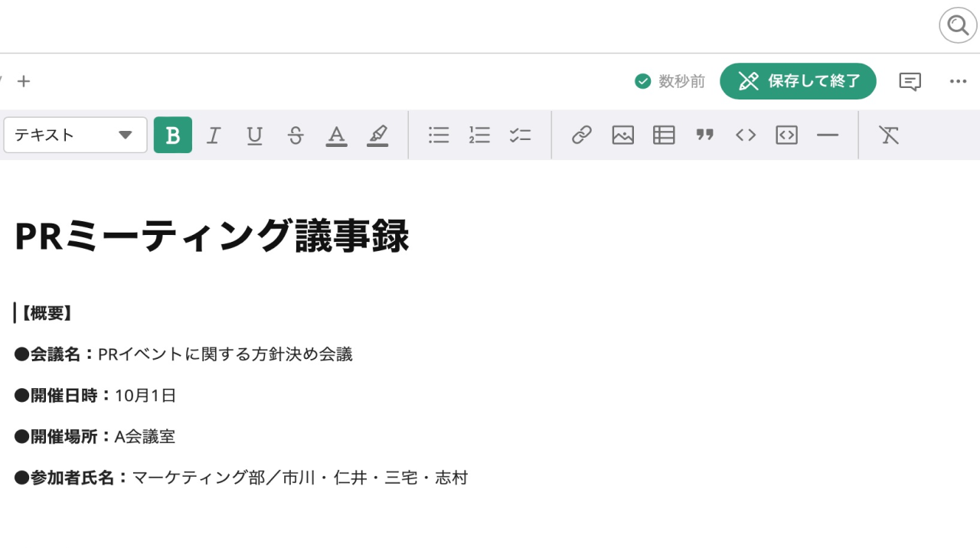Screen dimensions: 980x548
Task: Insert a link with the chain icon
Action: (582, 135)
